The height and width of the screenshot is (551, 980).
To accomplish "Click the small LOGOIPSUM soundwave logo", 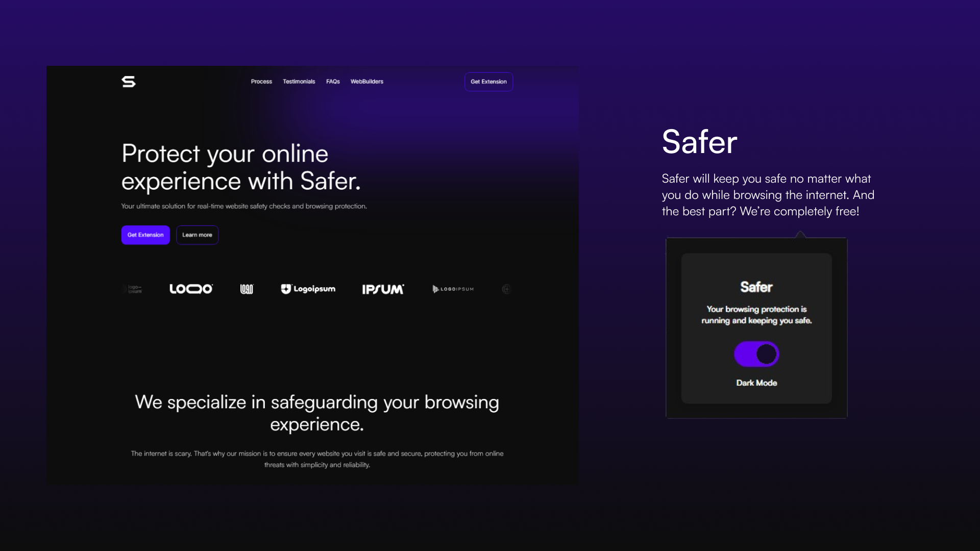I will pyautogui.click(x=453, y=289).
